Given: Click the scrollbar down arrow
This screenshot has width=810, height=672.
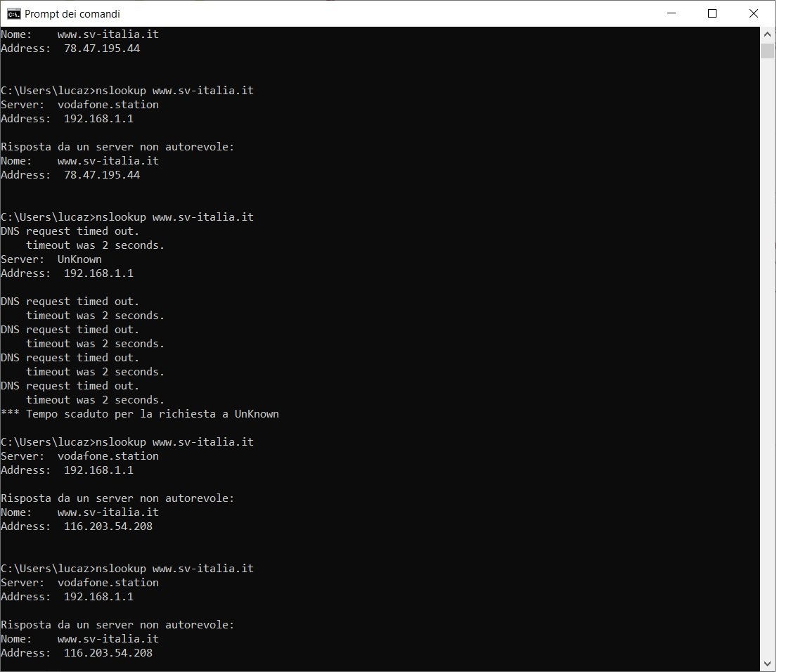Looking at the screenshot, I should point(768,664).
